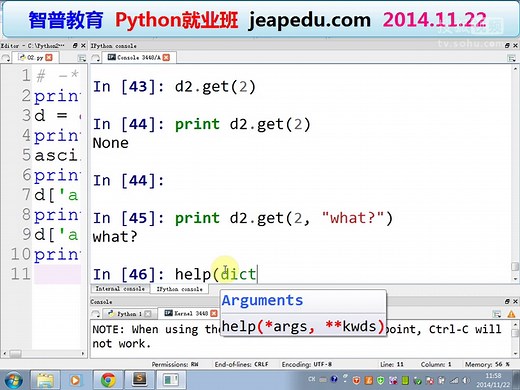
Task: Click the 'Memory: 56 %' status entry
Action: pyautogui.click(x=487, y=364)
